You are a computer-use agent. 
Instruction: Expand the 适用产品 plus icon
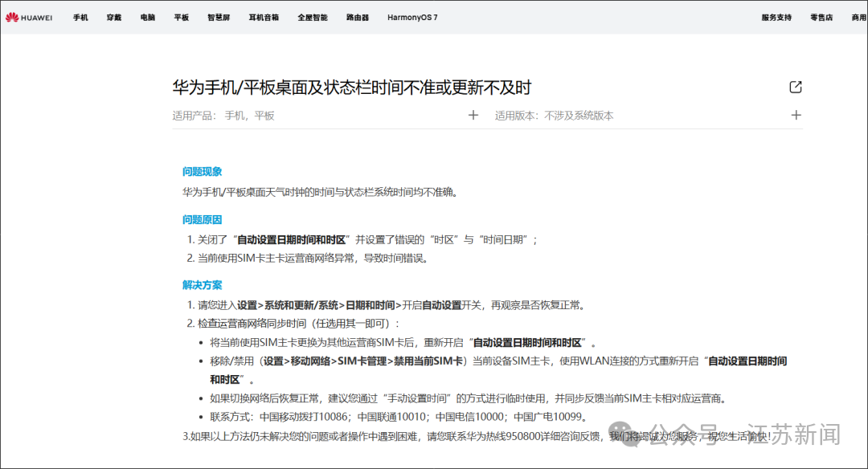[x=473, y=115]
